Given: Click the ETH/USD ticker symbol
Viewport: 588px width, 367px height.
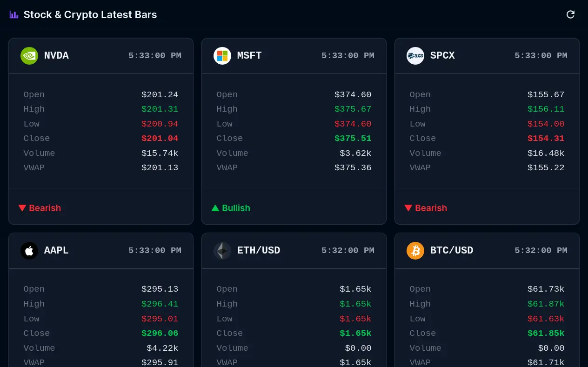Looking at the screenshot, I should click(259, 251).
